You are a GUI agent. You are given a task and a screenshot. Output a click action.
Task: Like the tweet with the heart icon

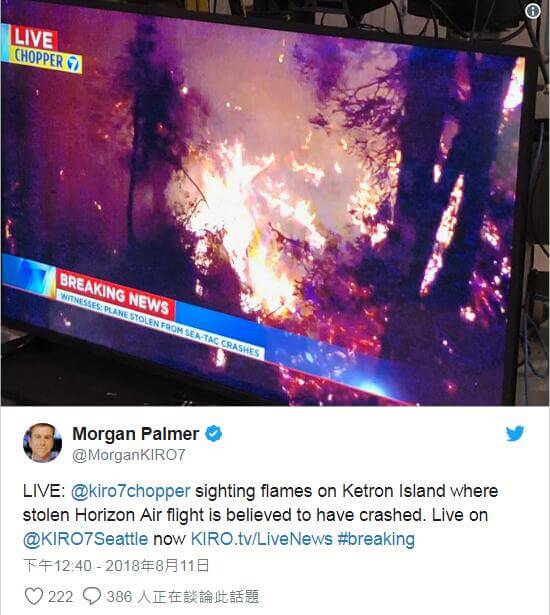(34, 596)
